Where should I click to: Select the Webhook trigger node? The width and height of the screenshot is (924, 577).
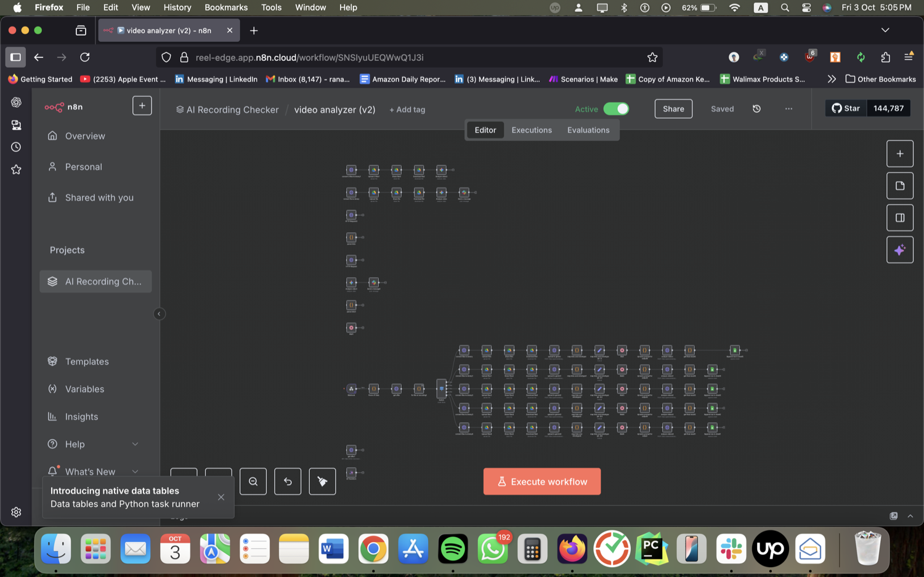coord(351,389)
